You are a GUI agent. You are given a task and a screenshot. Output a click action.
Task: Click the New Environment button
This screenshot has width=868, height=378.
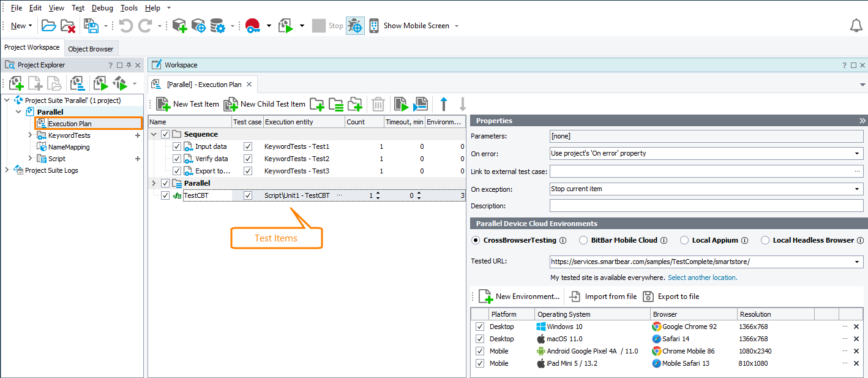pos(519,297)
